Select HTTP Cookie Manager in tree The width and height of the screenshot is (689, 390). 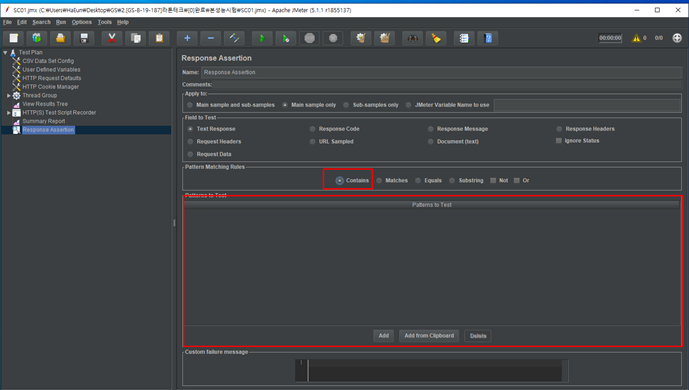(x=51, y=87)
